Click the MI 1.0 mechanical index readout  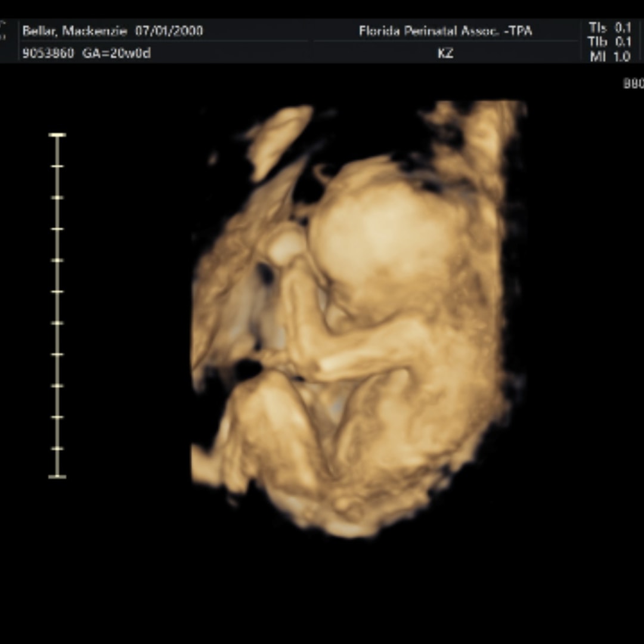609,57
